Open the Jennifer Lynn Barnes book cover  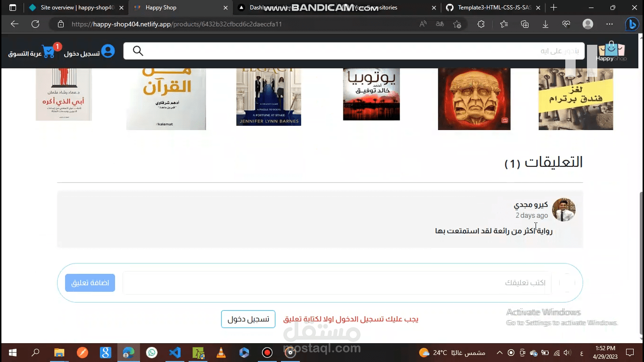[x=269, y=97]
